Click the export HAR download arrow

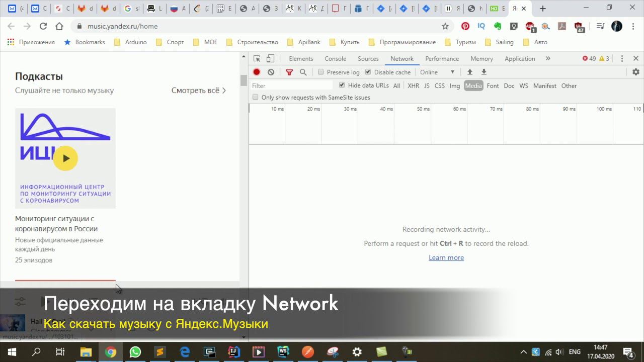(x=484, y=72)
